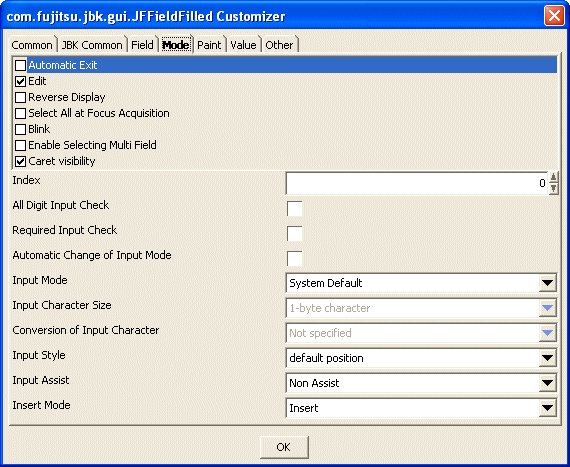Click the OK button
The height and width of the screenshot is (467, 570).
pyautogui.click(x=284, y=447)
